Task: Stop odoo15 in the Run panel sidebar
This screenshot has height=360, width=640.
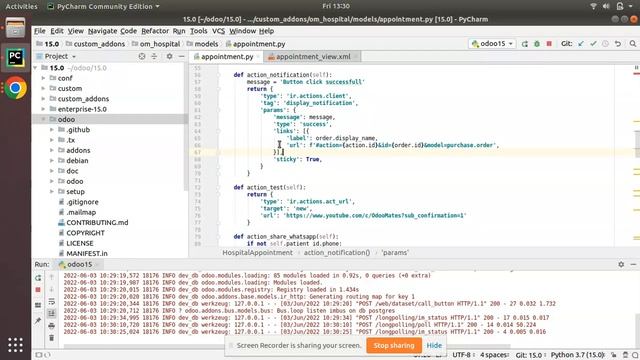Action: [x=38, y=290]
